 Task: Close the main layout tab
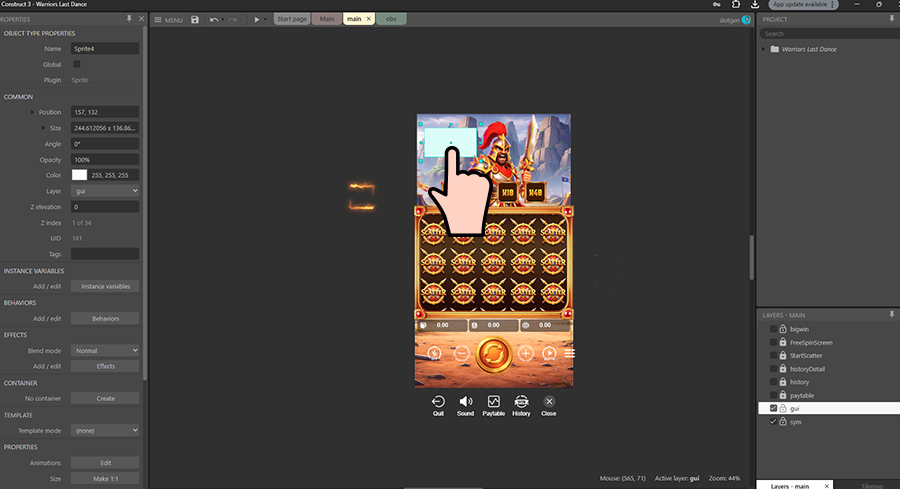[x=368, y=19]
